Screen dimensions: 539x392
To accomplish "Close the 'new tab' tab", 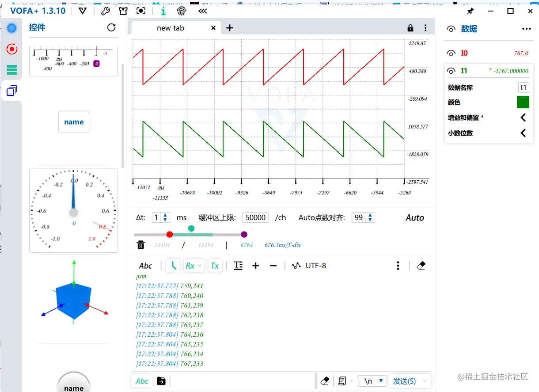I will tap(213, 28).
